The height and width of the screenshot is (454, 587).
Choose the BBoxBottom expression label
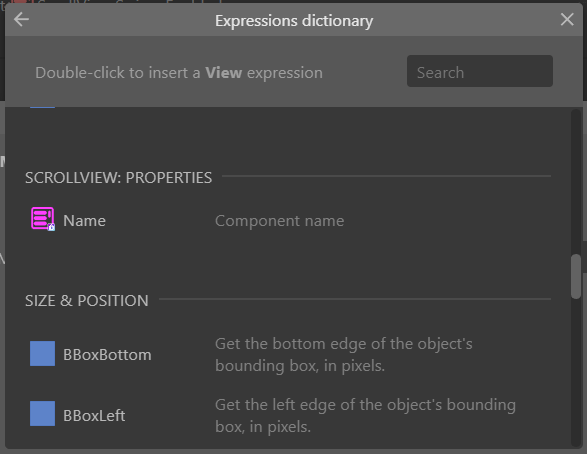pyautogui.click(x=107, y=355)
